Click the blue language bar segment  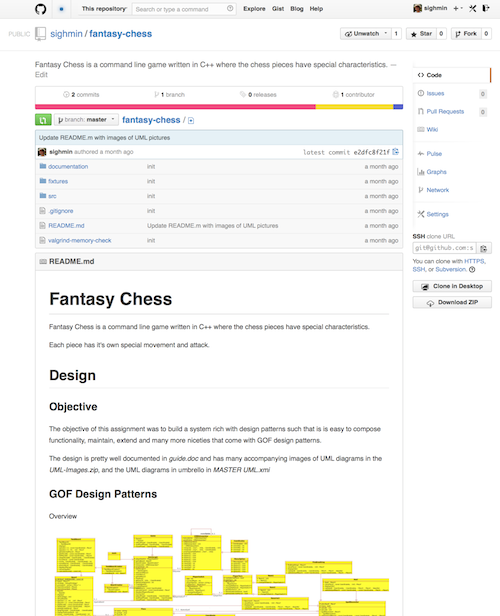tap(398, 107)
